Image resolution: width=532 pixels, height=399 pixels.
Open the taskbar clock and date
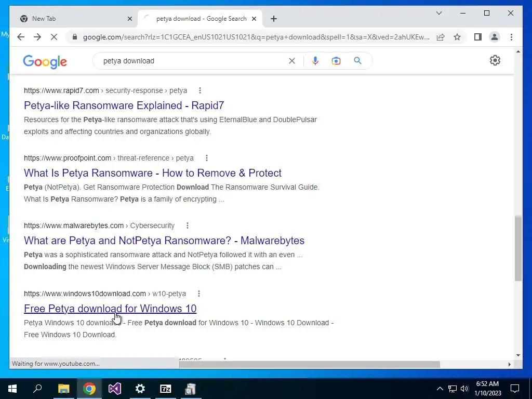(x=487, y=389)
